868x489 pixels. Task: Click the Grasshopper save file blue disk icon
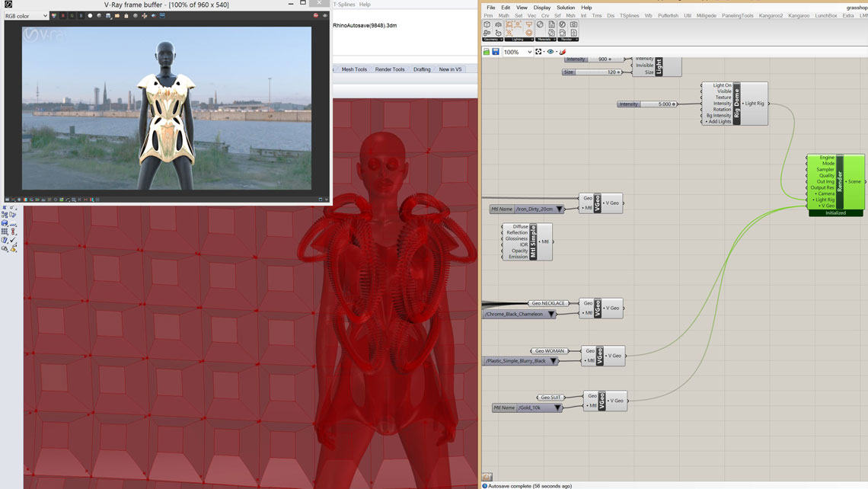point(496,52)
